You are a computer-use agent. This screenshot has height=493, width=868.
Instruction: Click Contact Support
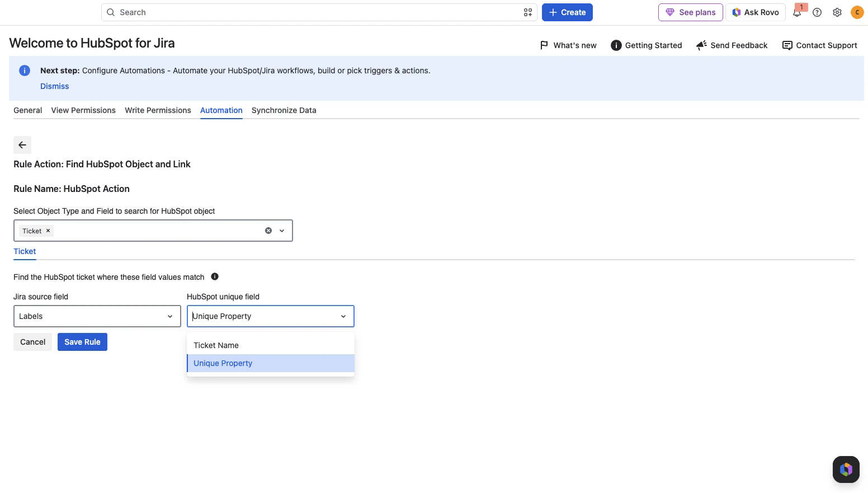coord(819,45)
